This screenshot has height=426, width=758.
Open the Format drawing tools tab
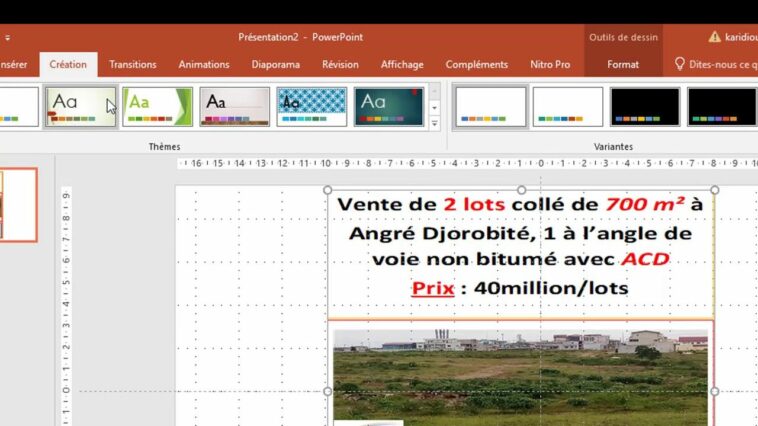coord(623,64)
